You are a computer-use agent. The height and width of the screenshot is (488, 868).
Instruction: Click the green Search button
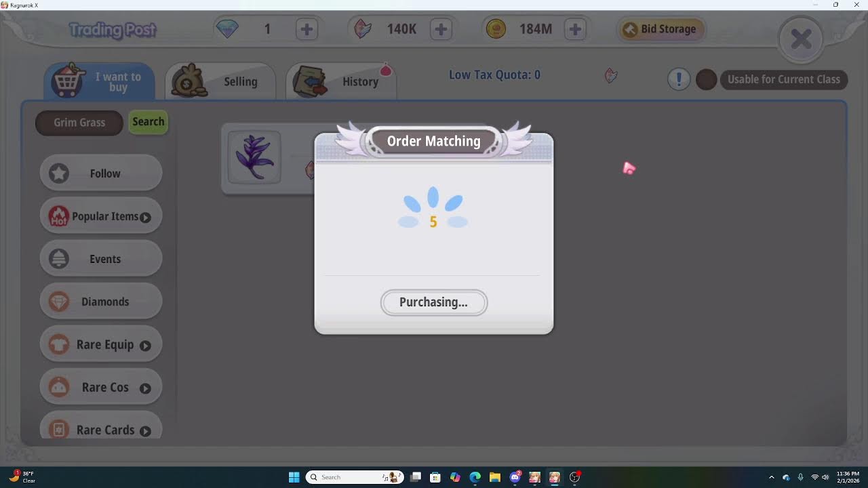click(149, 122)
